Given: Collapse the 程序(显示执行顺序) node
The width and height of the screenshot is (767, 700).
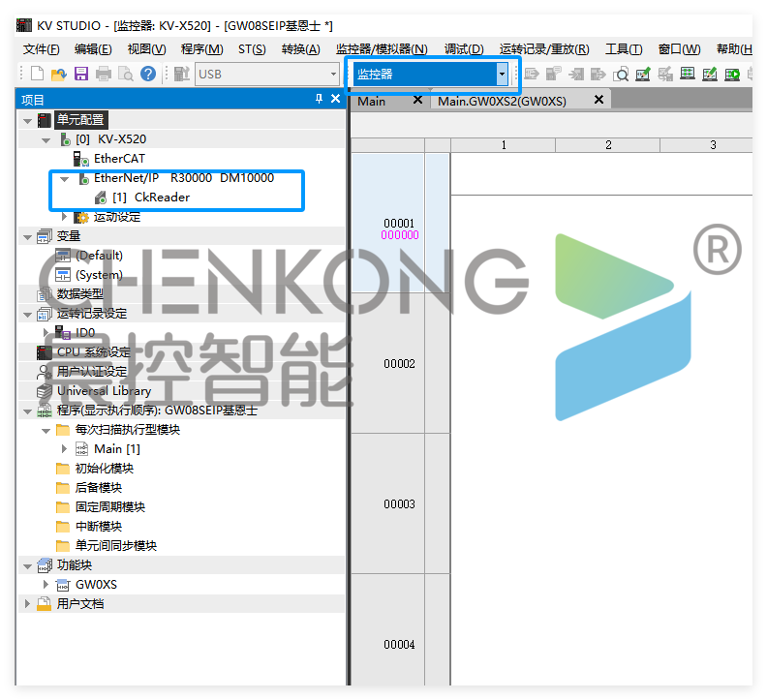Looking at the screenshot, I should pos(27,411).
